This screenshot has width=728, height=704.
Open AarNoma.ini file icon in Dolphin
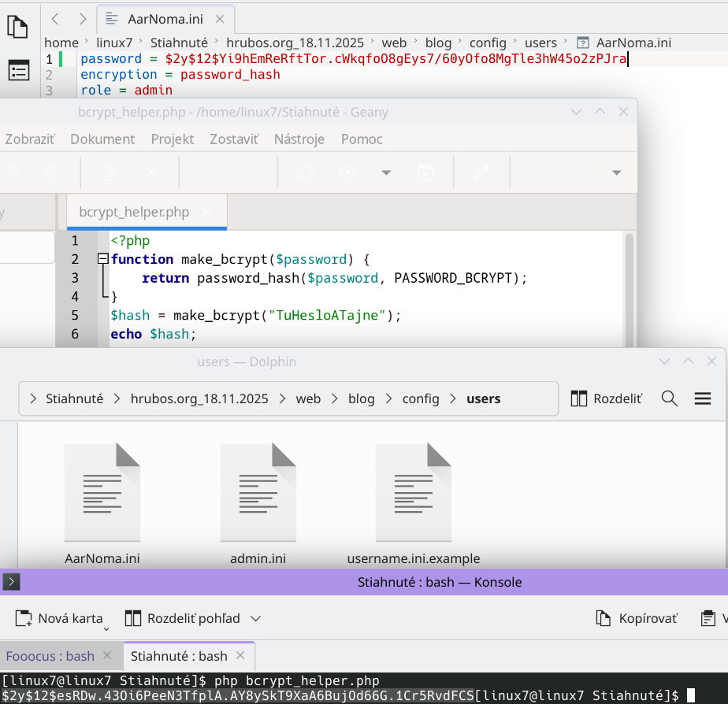click(102, 492)
